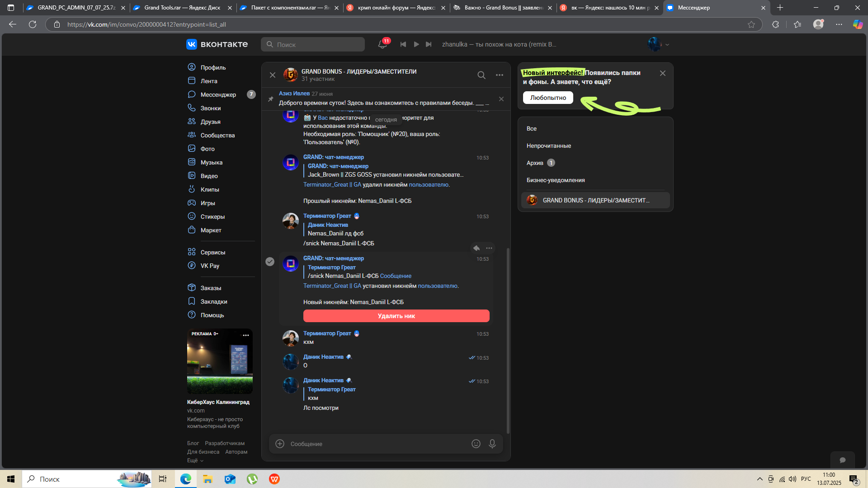The image size is (868, 488).
Task: Open the emoji picker
Action: tap(476, 444)
